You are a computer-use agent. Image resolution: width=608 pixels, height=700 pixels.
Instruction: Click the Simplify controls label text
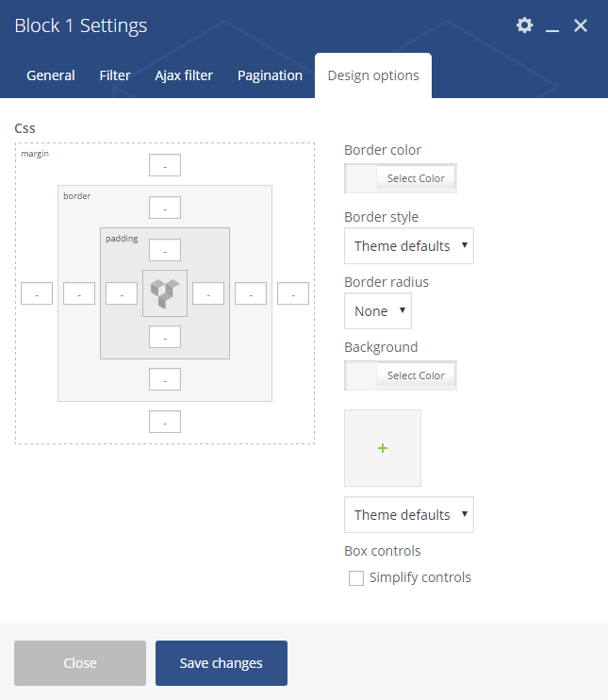pos(419,577)
